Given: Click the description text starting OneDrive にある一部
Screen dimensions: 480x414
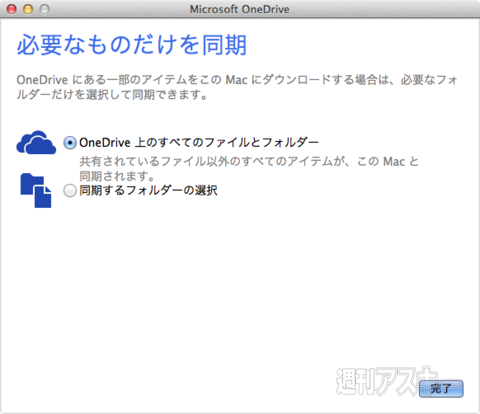Looking at the screenshot, I should click(237, 87).
